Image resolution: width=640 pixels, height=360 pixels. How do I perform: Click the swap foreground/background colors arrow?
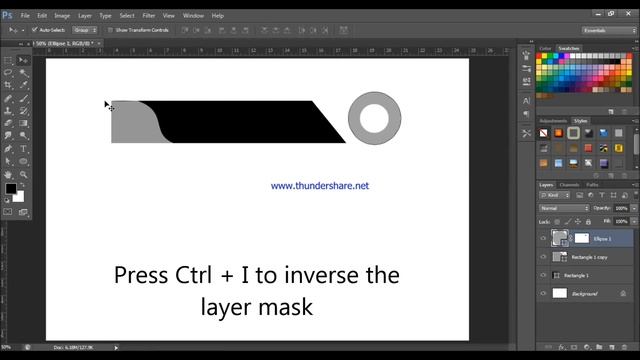point(22,185)
